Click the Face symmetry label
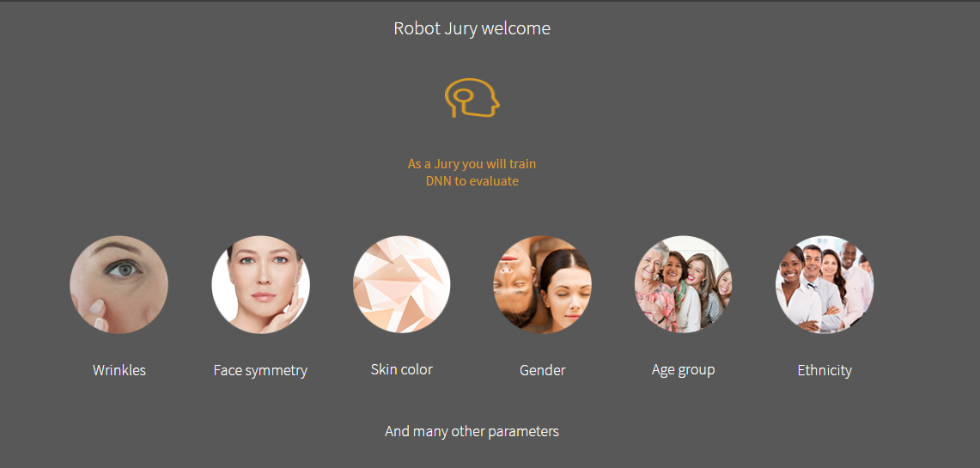 (x=260, y=370)
